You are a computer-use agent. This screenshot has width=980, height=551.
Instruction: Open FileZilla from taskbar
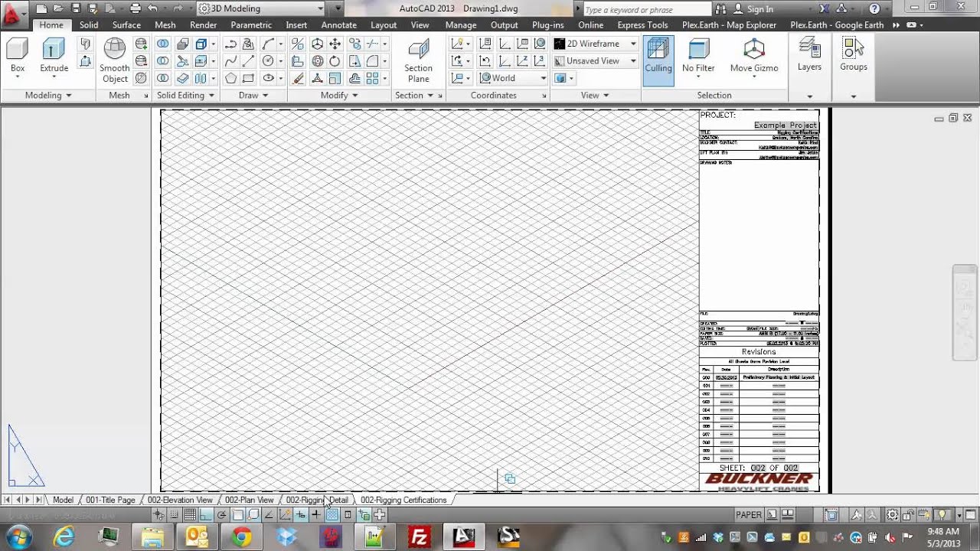[419, 537]
